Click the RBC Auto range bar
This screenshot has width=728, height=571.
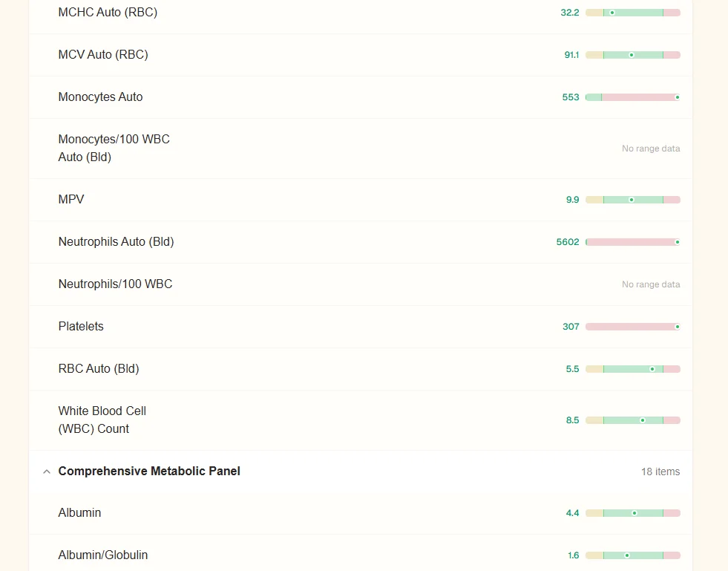pos(633,369)
